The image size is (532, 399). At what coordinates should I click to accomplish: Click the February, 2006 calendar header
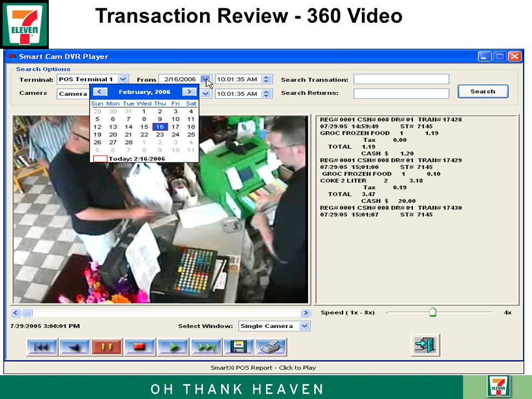click(145, 92)
